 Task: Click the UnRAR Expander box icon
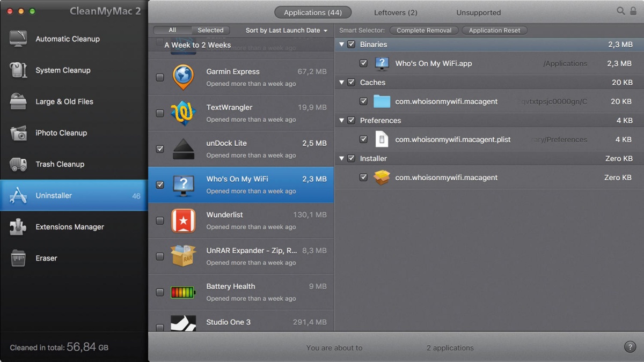[x=183, y=256]
